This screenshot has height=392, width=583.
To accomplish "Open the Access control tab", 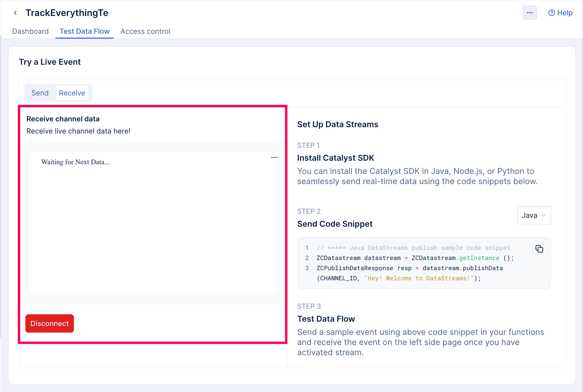I will (x=145, y=31).
